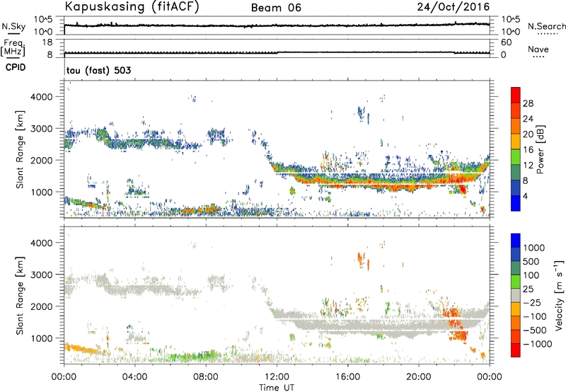Click the 18 frequency axis tick label
This screenshot has width=566, height=392.
[47, 42]
